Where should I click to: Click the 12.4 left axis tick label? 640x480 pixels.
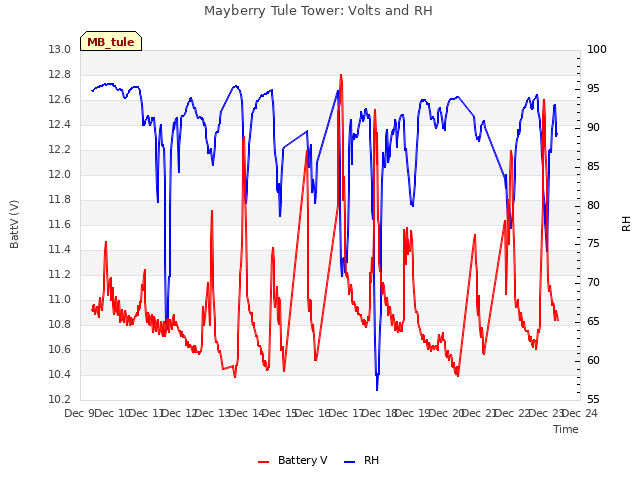[60, 124]
